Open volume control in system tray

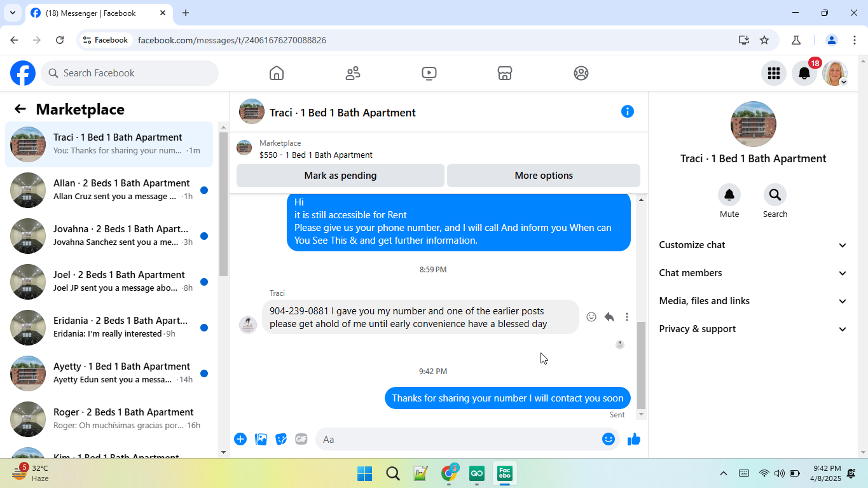[780, 473]
